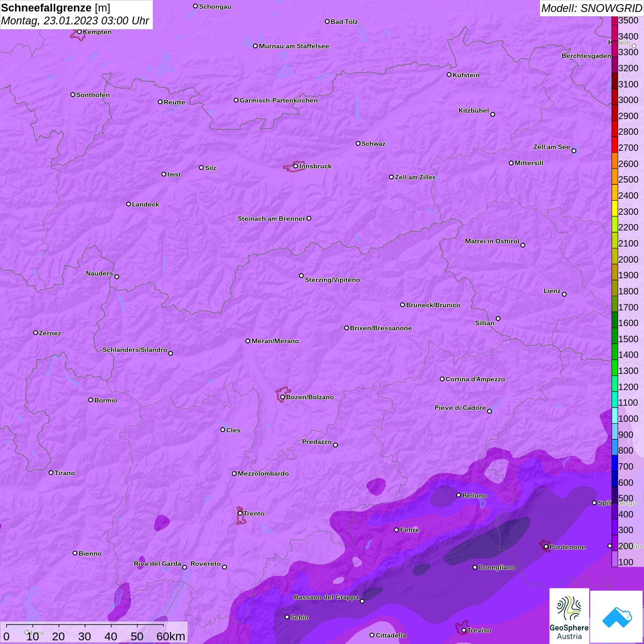Click the Schio location dot
This screenshot has width=644, height=644.
[x=287, y=617]
